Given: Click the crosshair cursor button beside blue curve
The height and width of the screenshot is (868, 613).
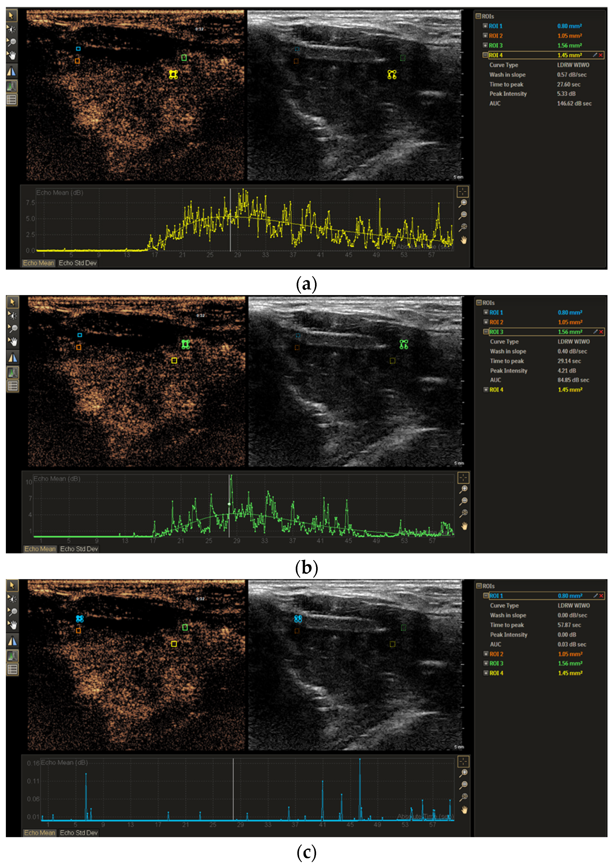Looking at the screenshot, I should [x=463, y=761].
